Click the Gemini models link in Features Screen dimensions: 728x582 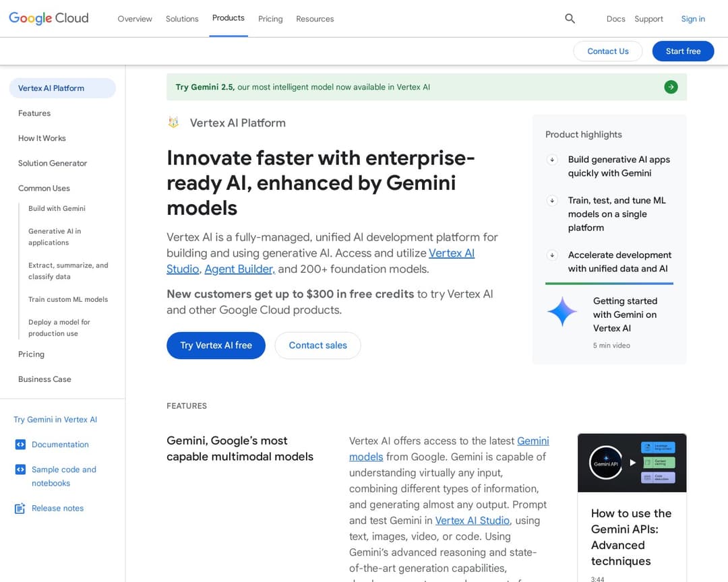[533, 441]
